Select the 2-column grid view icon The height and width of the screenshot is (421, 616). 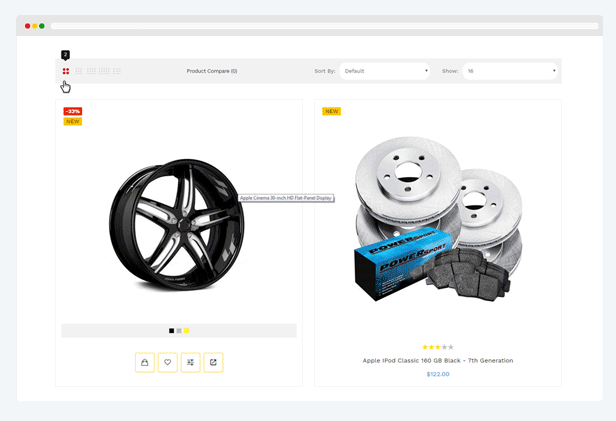pos(66,71)
